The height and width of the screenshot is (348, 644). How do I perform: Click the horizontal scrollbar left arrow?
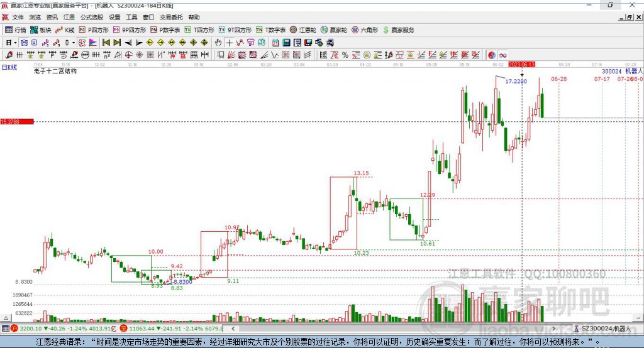coord(233,329)
